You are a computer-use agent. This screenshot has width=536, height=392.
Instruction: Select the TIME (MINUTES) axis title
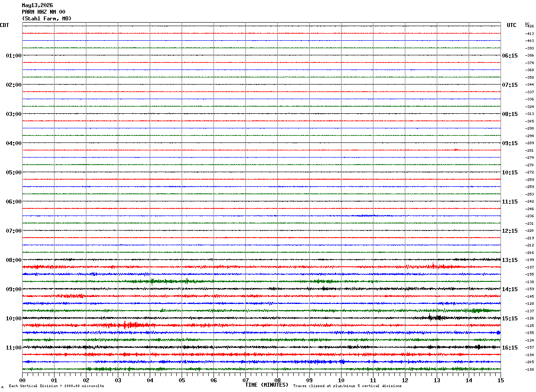tap(267, 385)
